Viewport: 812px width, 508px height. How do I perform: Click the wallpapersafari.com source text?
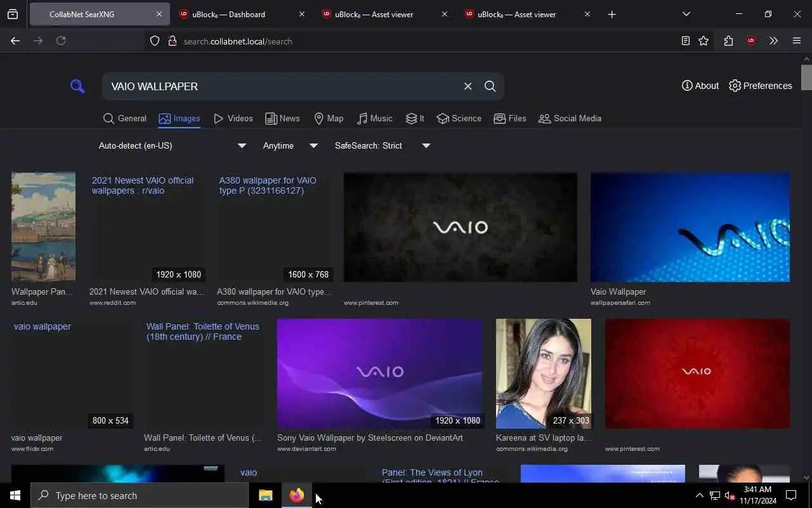point(620,302)
